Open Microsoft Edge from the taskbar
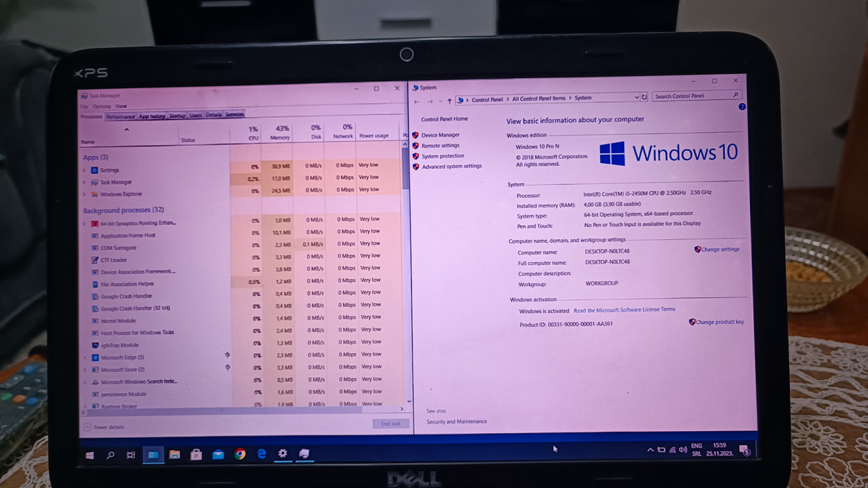868x488 pixels. [x=262, y=453]
